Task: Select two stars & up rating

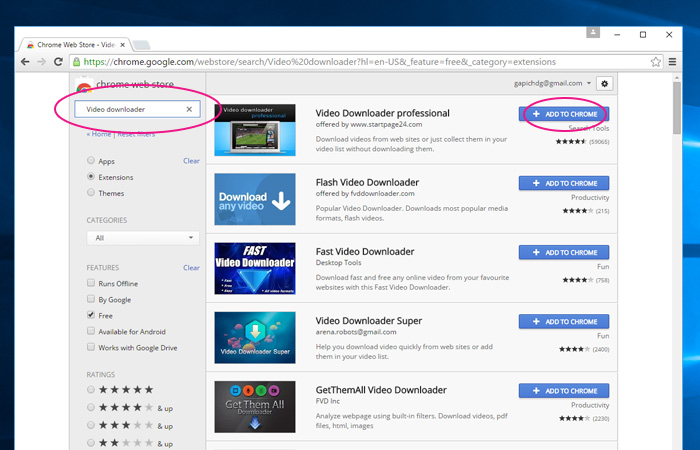Action: click(x=91, y=443)
